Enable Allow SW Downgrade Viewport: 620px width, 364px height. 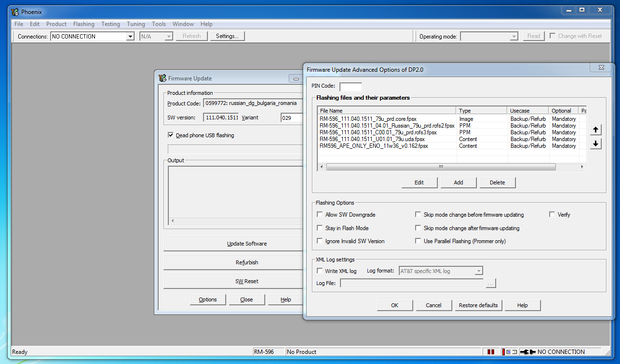point(320,215)
